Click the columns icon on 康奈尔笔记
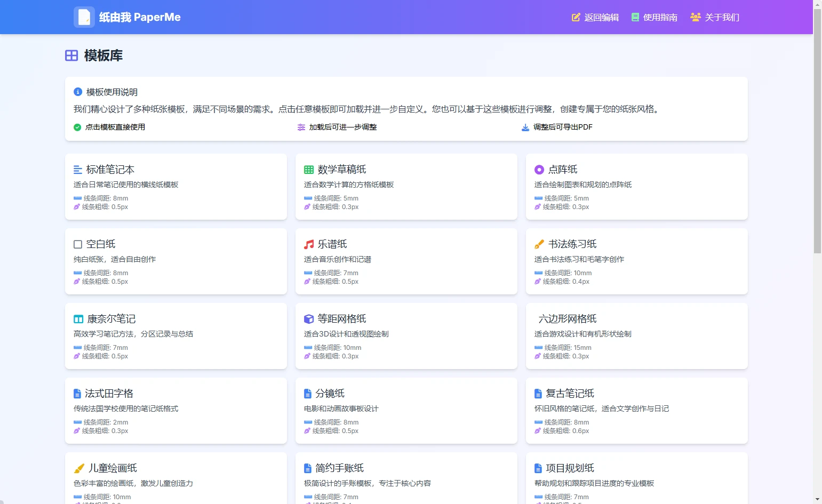The image size is (822, 504). [x=78, y=319]
